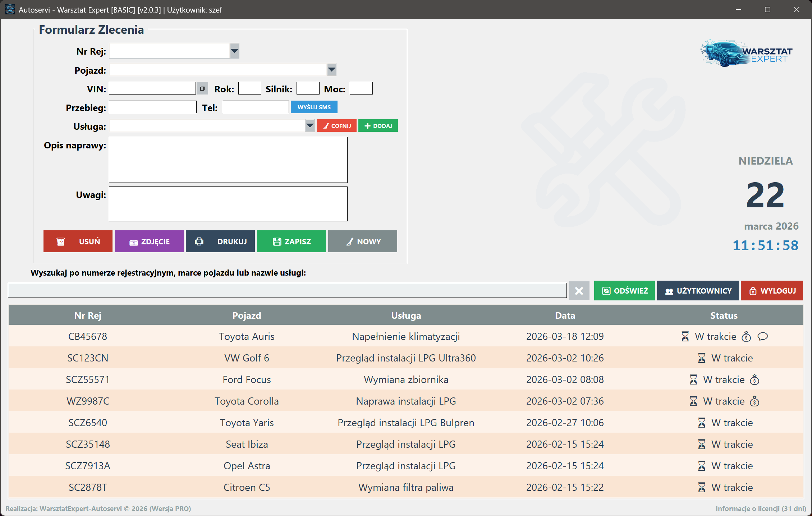
Task: Click the money bag icon in Ford Focus row
Action: (x=754, y=380)
